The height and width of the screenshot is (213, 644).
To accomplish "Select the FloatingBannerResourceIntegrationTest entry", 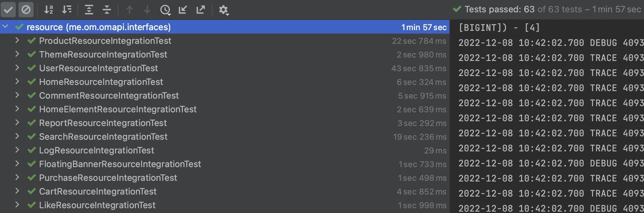I will (x=120, y=164).
